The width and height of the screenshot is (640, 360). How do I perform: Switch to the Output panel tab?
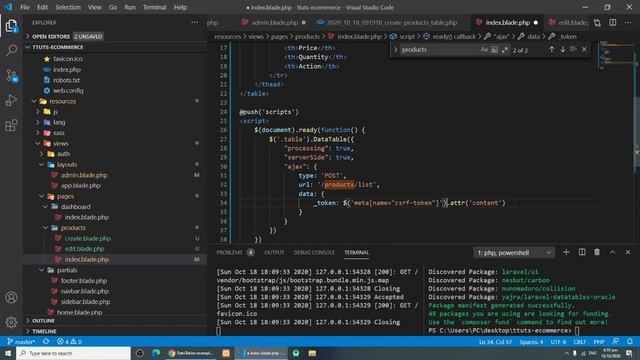pyautogui.click(x=274, y=252)
